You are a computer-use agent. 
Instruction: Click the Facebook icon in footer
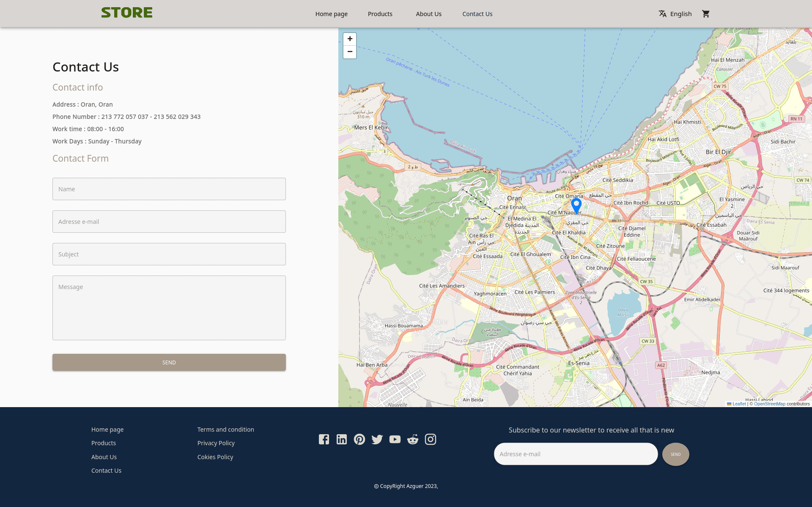point(324,439)
